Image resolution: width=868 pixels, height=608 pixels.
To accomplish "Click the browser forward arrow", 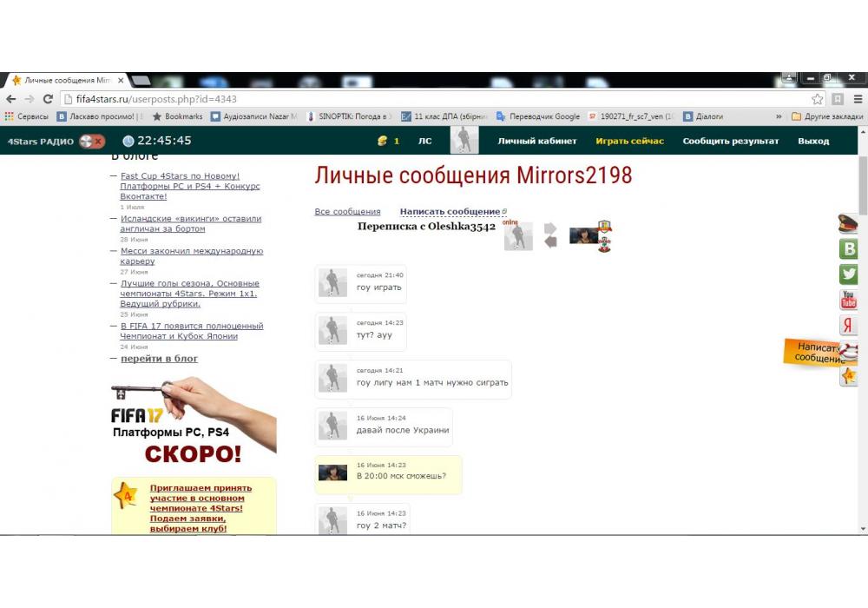I will (x=30, y=99).
